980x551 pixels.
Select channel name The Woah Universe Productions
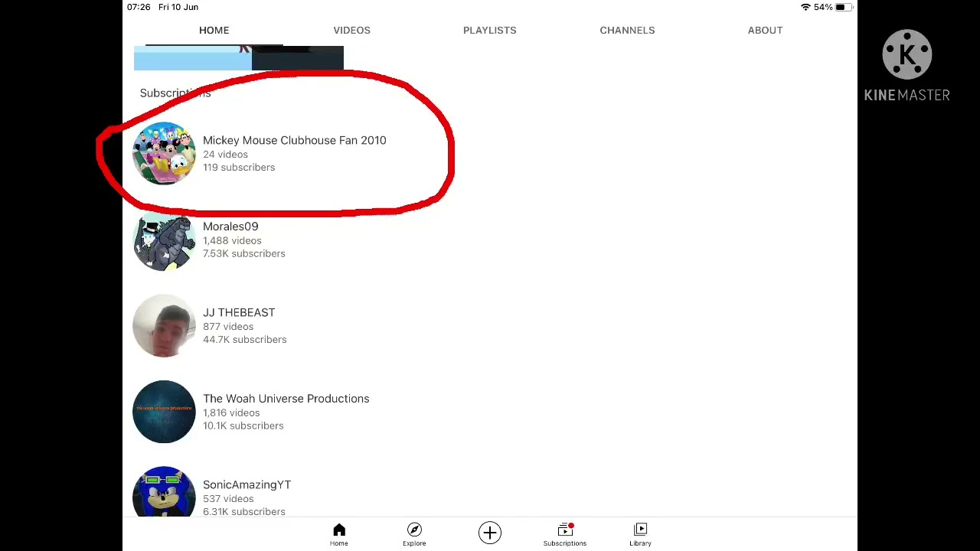point(286,399)
